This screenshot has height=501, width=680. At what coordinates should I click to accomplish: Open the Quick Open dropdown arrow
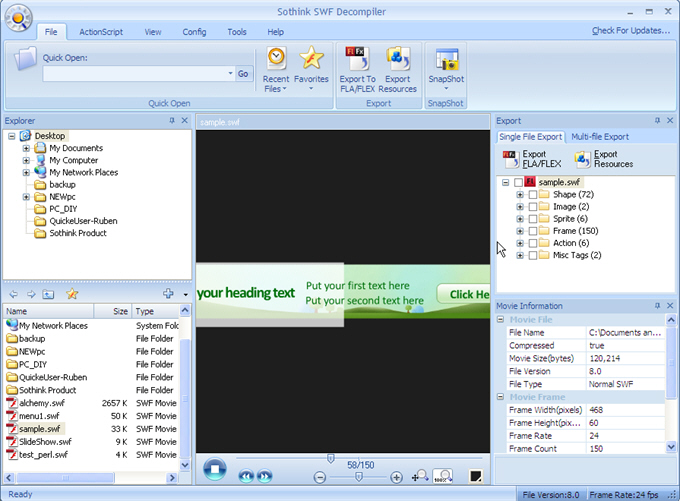click(x=230, y=73)
